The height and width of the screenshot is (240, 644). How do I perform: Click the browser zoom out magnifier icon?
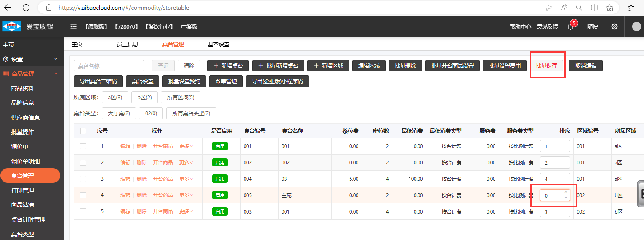579,8
